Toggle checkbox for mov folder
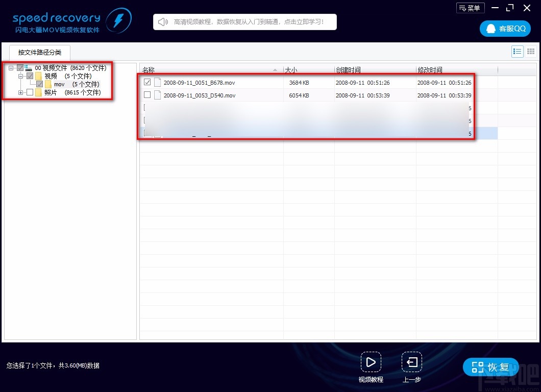The image size is (541, 392). tap(40, 84)
